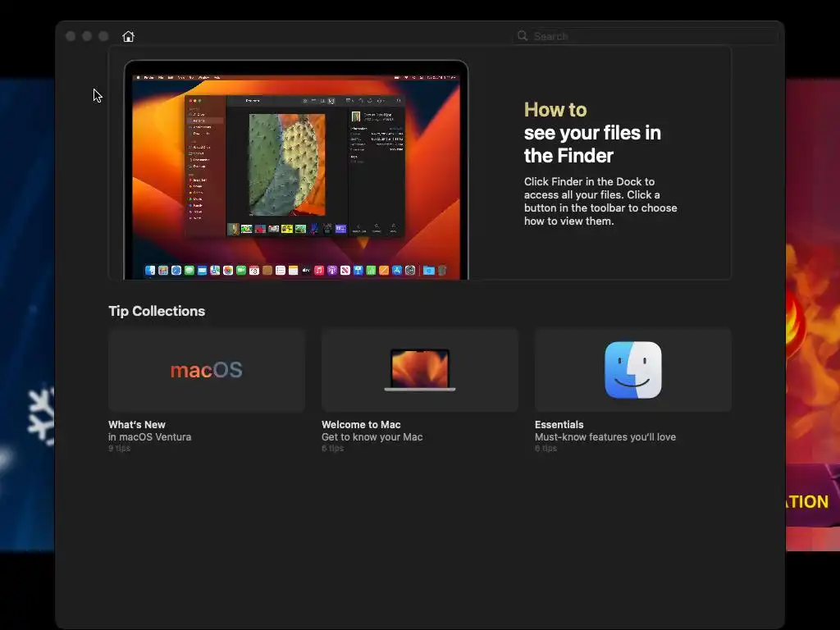Click the Search field in the Tips window
This screenshot has width=840, height=630.
point(646,36)
